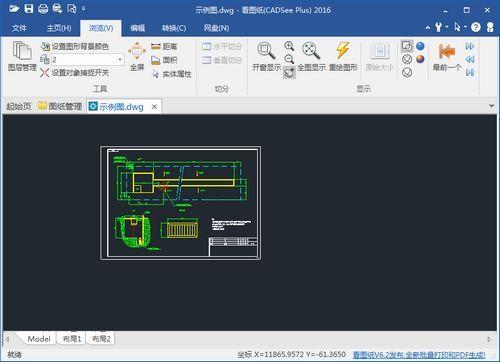Click the horizontal scrollbar right arrow
500x362 pixels.
point(489,339)
